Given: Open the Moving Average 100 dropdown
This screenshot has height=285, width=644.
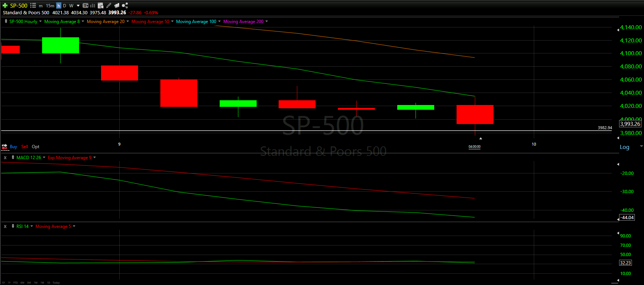Looking at the screenshot, I should (x=219, y=21).
